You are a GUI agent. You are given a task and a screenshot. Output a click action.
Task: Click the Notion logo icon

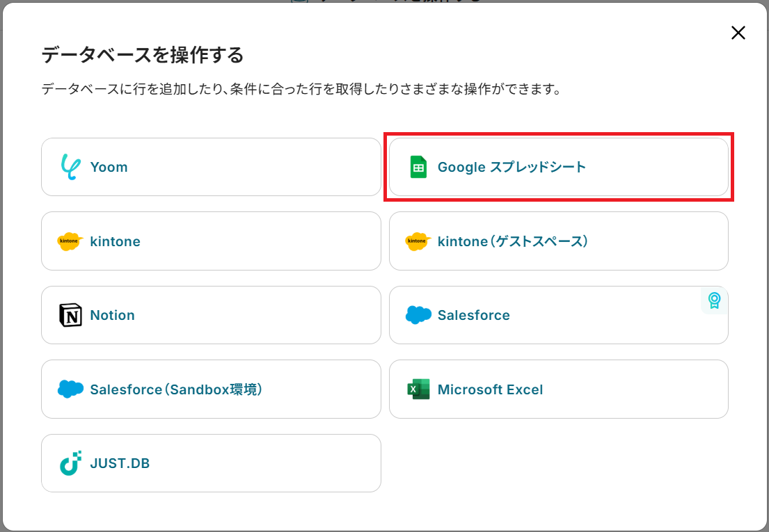click(70, 315)
